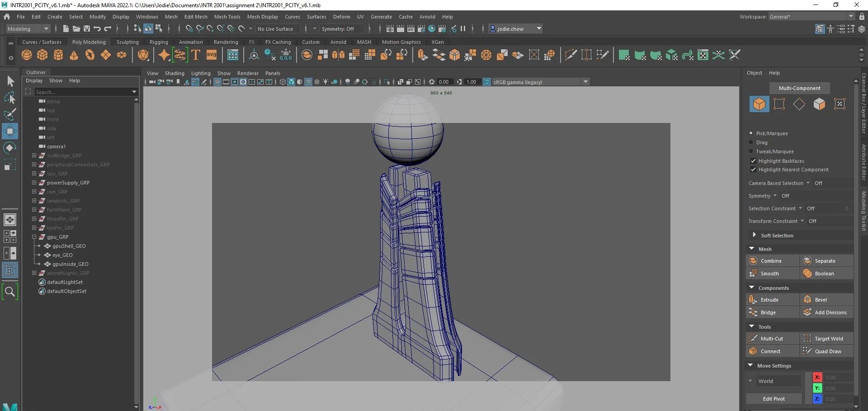Image resolution: width=868 pixels, height=411 pixels.
Task: Open the Shading menu in viewport panel
Action: tap(175, 73)
